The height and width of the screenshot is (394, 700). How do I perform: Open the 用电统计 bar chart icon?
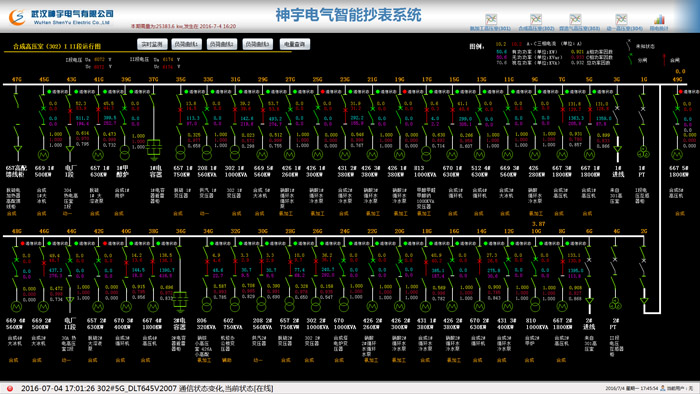pos(659,19)
